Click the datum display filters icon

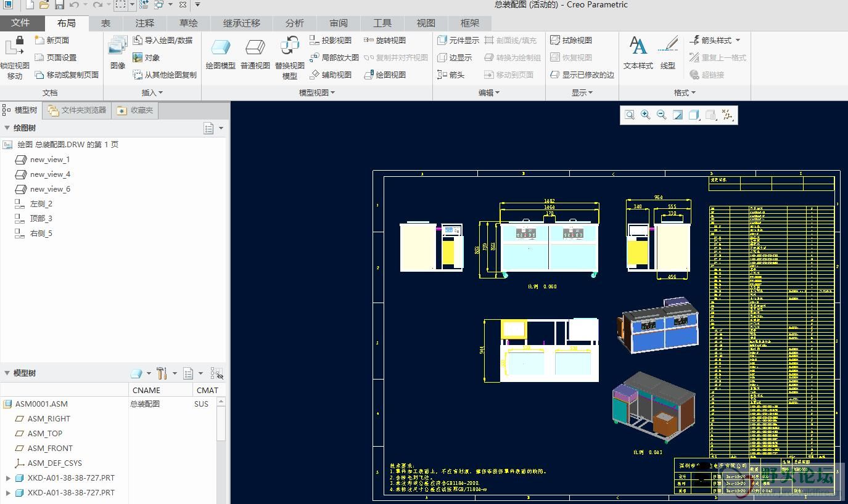727,115
